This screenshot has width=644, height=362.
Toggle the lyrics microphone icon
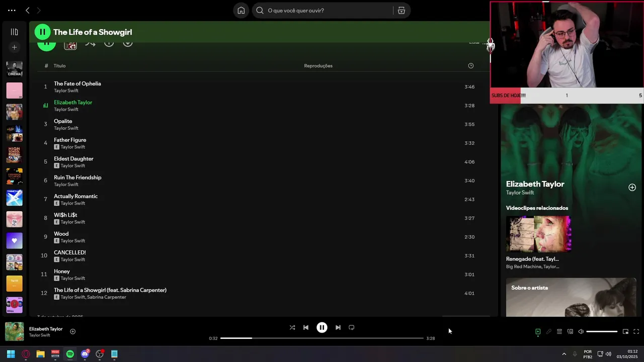(549, 331)
